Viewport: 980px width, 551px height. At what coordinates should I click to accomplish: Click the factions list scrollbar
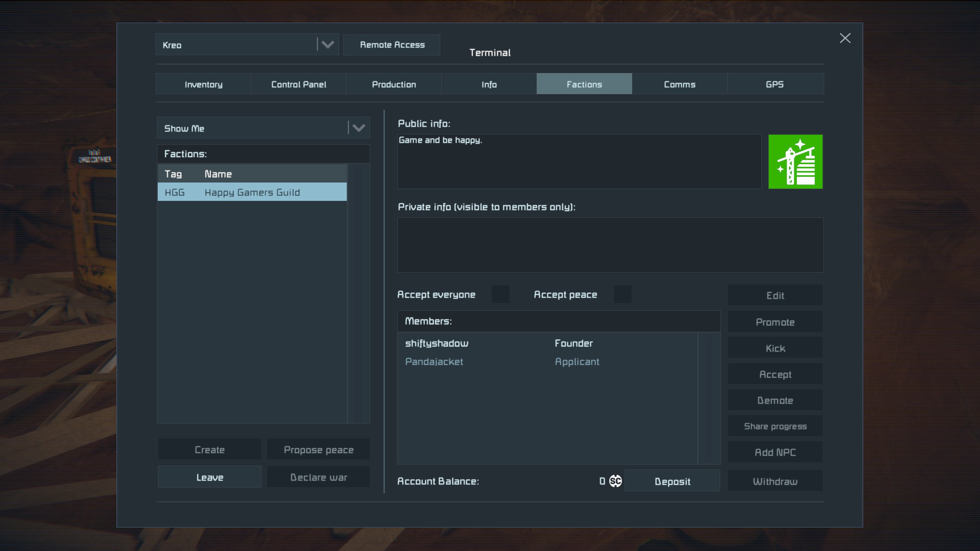pos(358,293)
